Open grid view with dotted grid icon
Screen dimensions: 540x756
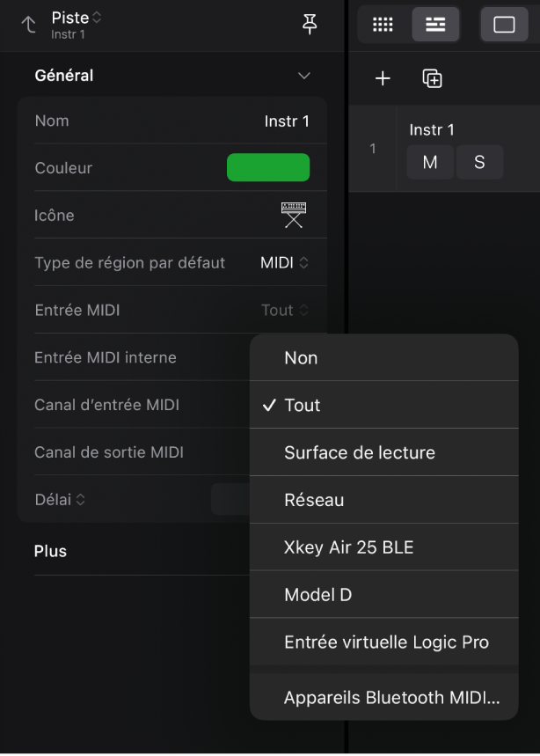(383, 25)
